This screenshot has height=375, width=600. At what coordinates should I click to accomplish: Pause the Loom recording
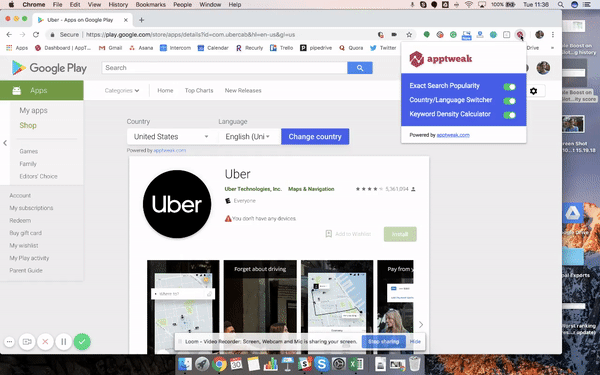pyautogui.click(x=64, y=342)
